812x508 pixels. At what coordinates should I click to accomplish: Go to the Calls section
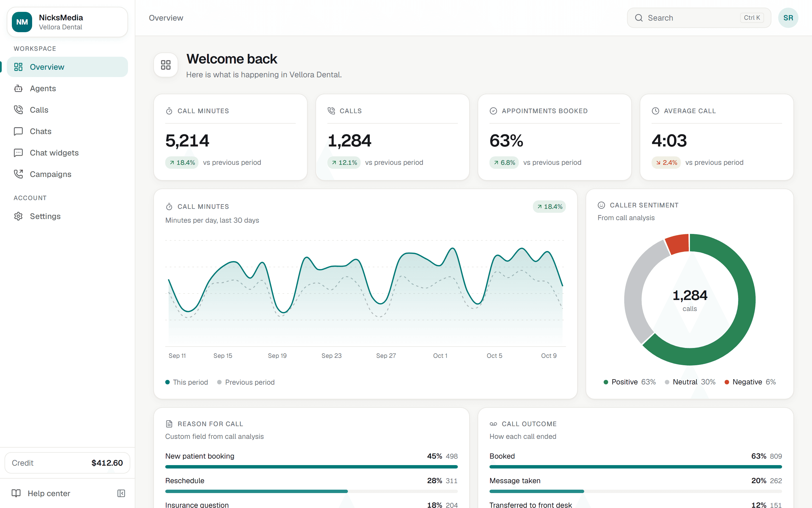[x=67, y=110]
